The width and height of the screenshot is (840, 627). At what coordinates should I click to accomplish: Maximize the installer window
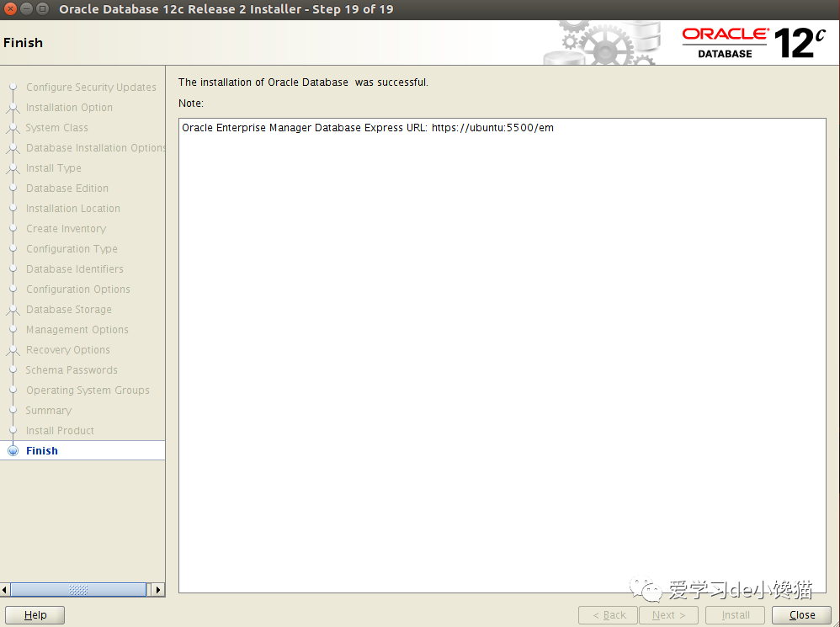[x=42, y=9]
